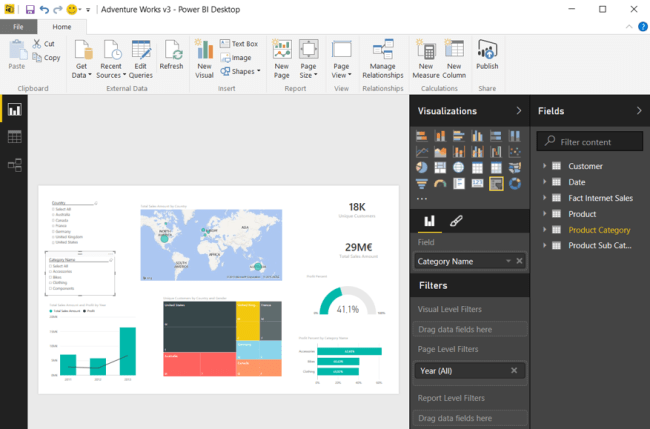The height and width of the screenshot is (429, 650).
Task: Check the Canada box in Country slicer
Action: [53, 220]
